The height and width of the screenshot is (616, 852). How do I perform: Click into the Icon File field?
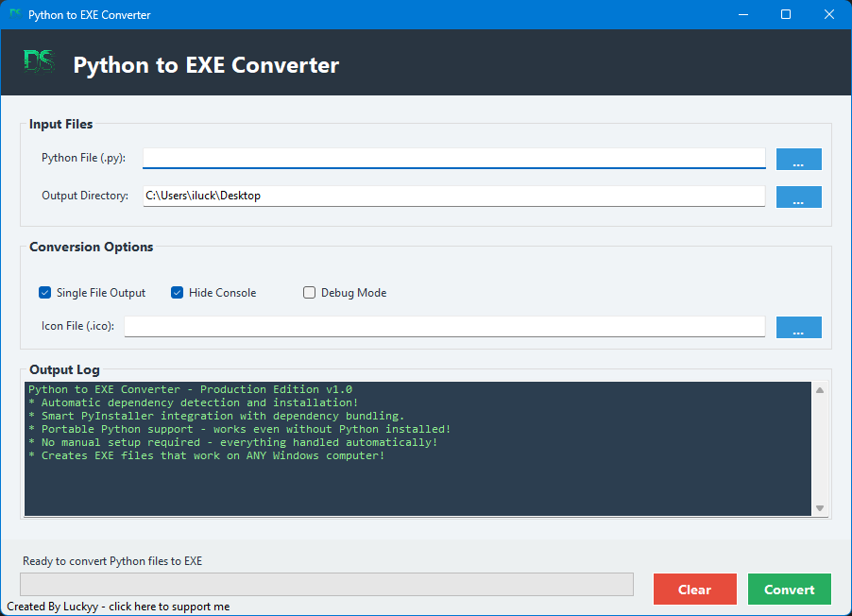click(x=444, y=326)
